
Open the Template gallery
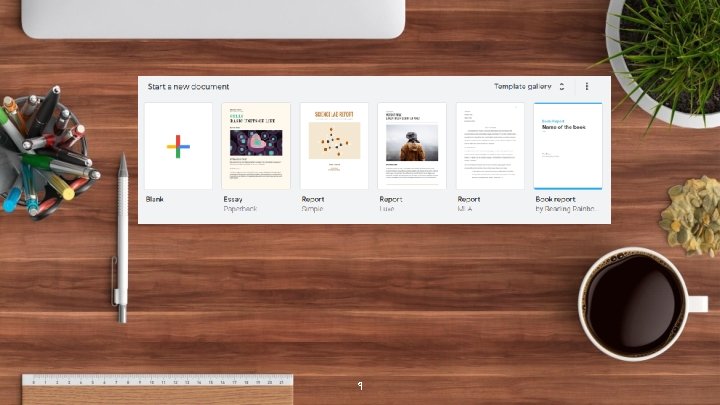pos(523,86)
